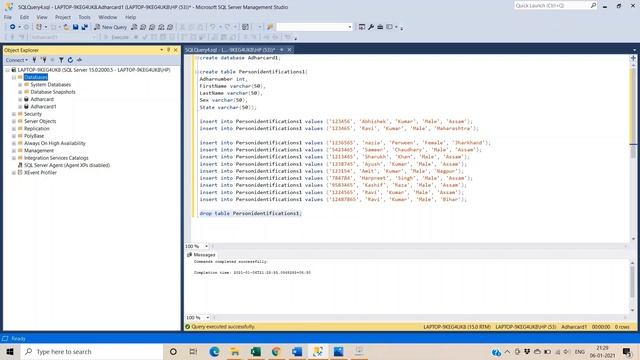Open the Edit menu
640x360 pixels.
(x=24, y=17)
